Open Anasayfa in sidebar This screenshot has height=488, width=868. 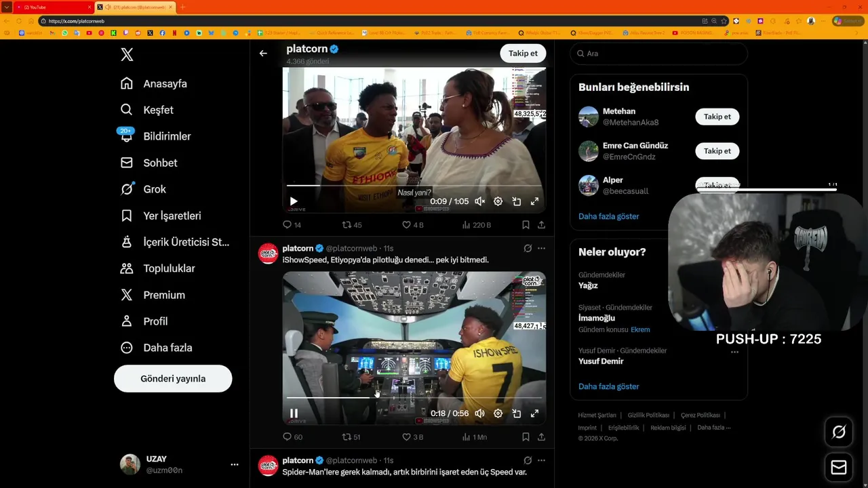154,84
